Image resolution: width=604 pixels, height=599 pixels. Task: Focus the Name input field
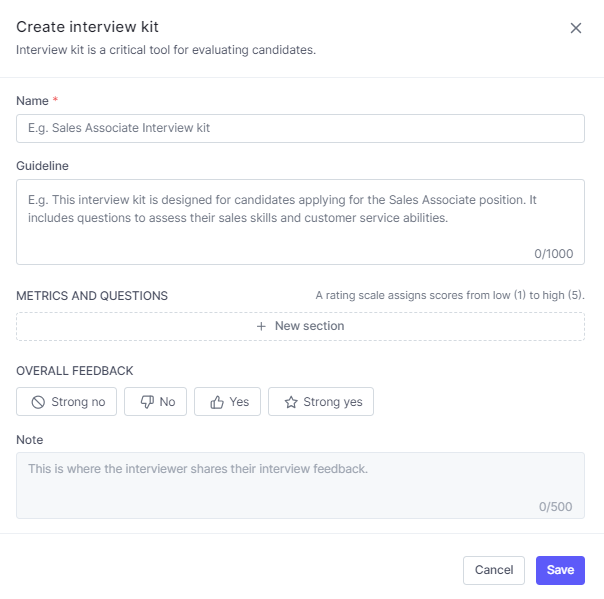pyautogui.click(x=300, y=128)
